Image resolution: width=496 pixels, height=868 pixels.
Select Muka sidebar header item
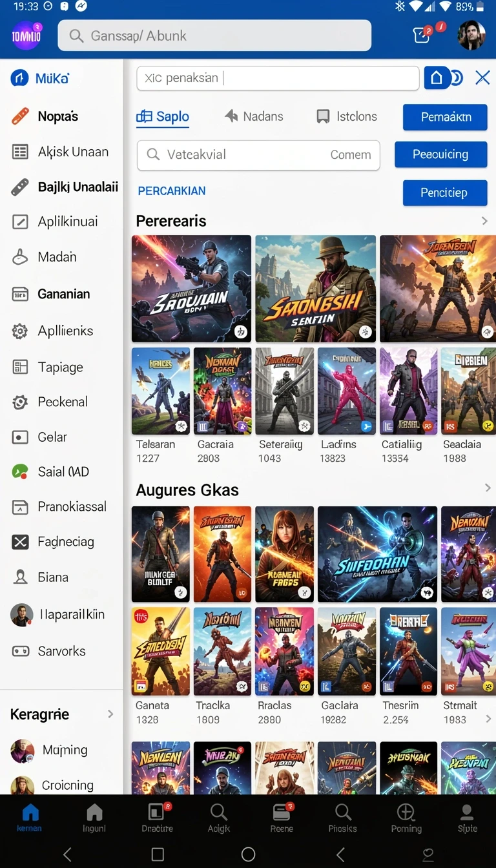[x=40, y=78]
